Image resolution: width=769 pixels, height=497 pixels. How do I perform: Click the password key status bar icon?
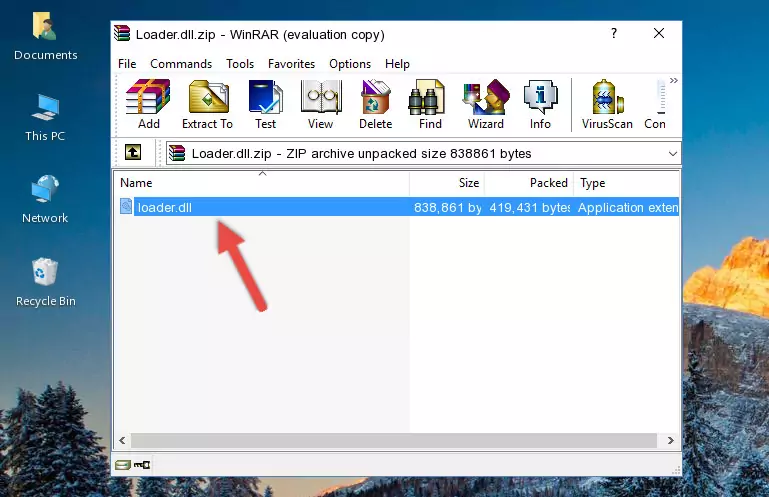[x=142, y=464]
